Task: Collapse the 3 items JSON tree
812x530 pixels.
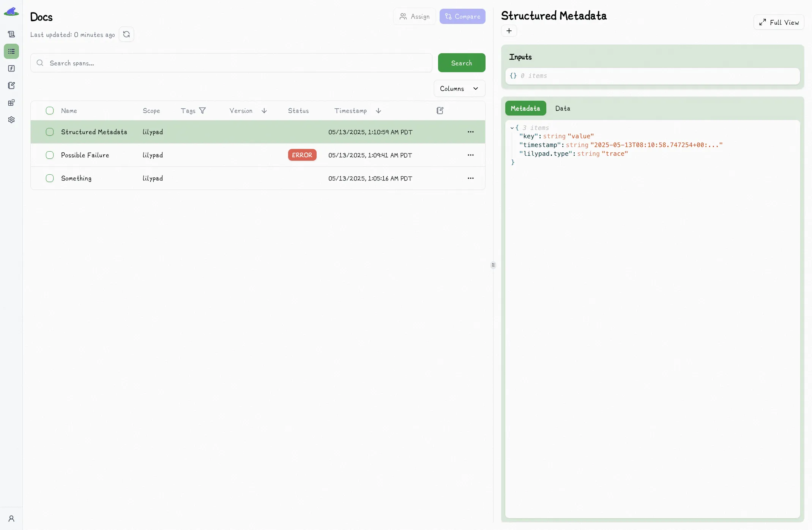Action: 512,128
